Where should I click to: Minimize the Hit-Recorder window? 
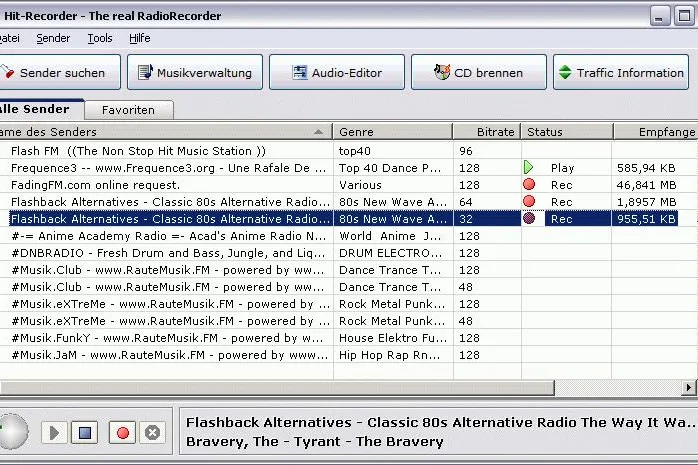(x=660, y=16)
